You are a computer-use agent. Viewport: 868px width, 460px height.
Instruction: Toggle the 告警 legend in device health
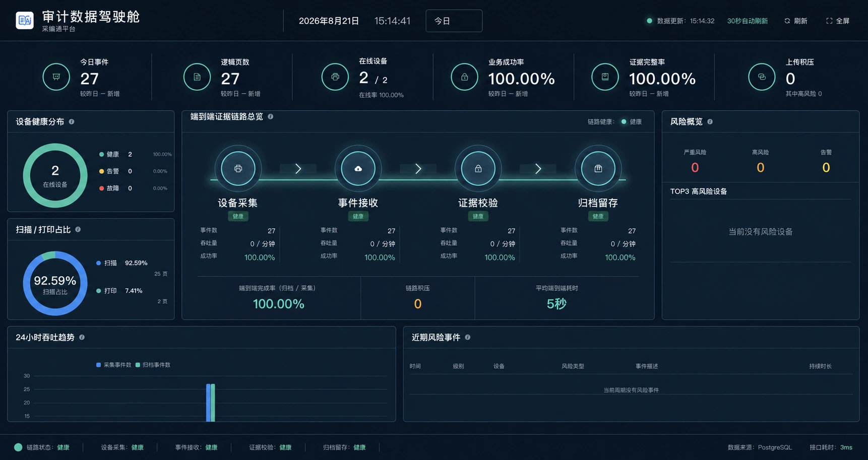(109, 171)
